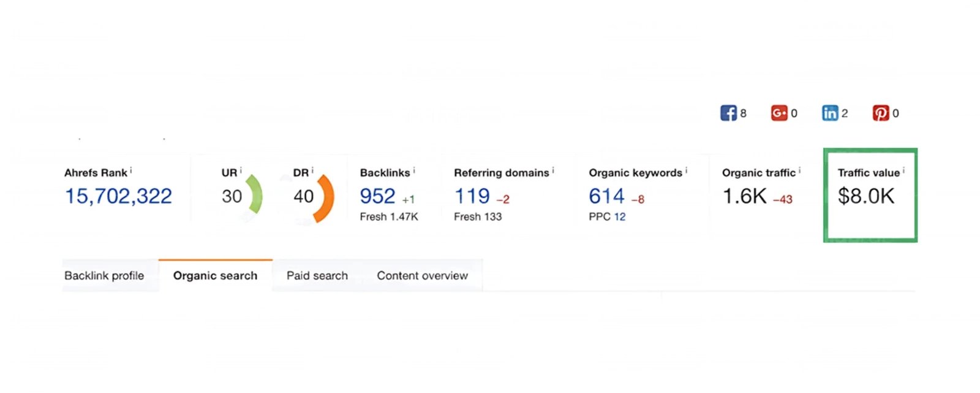The height and width of the screenshot is (393, 980).
Task: Open info tooltip next to Ahrefs Rank
Action: [131, 170]
